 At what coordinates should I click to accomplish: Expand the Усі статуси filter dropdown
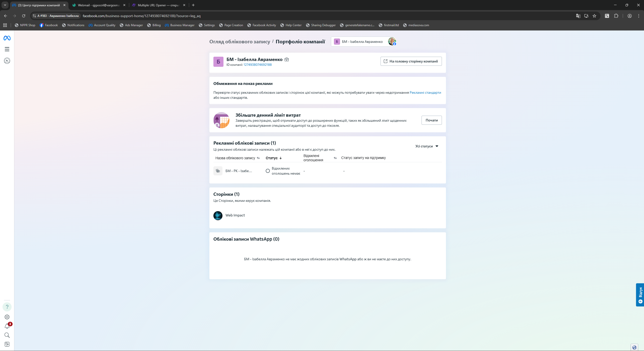(x=427, y=146)
